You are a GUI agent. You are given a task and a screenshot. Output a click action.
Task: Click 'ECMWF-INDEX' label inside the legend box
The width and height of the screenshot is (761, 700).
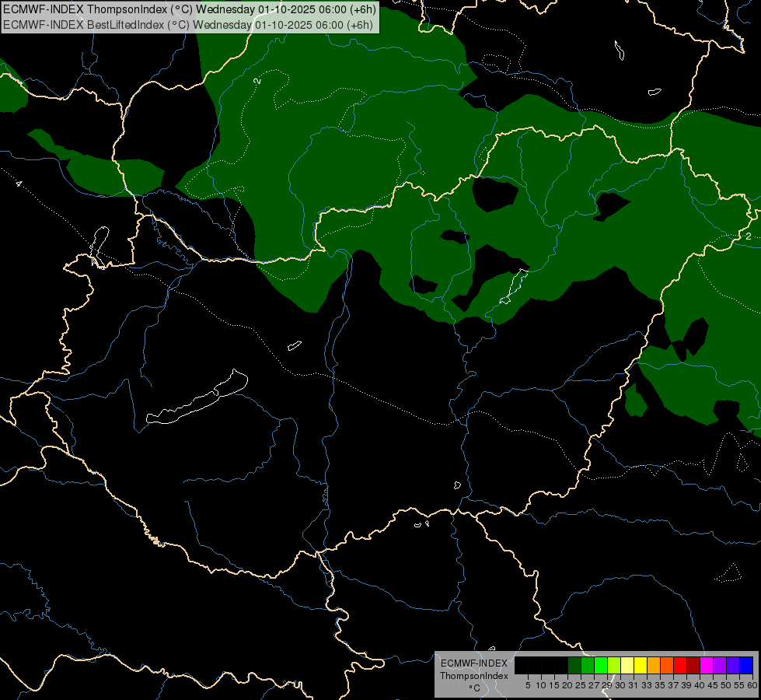(474, 663)
